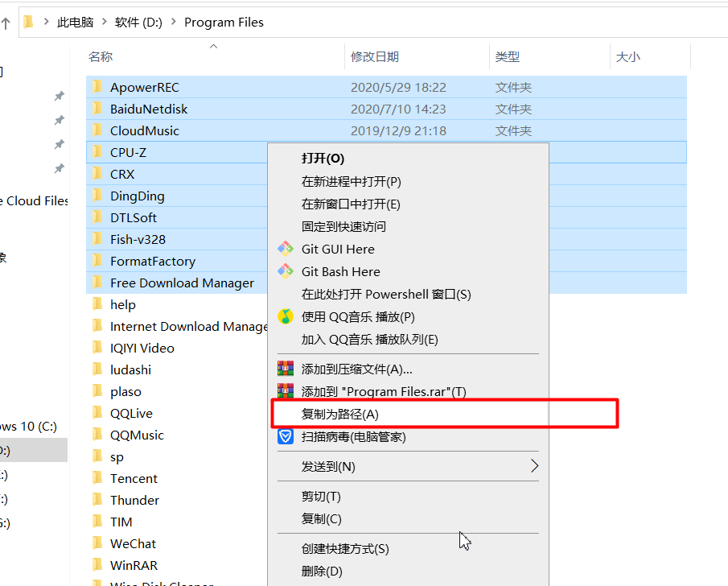Click the 此电脑 breadcrumb
The width and height of the screenshot is (728, 586).
[76, 22]
